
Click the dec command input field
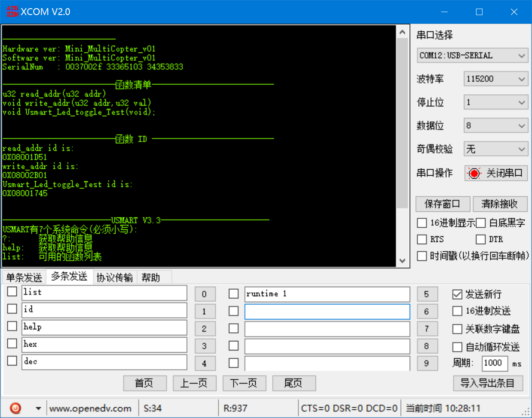tap(105, 362)
